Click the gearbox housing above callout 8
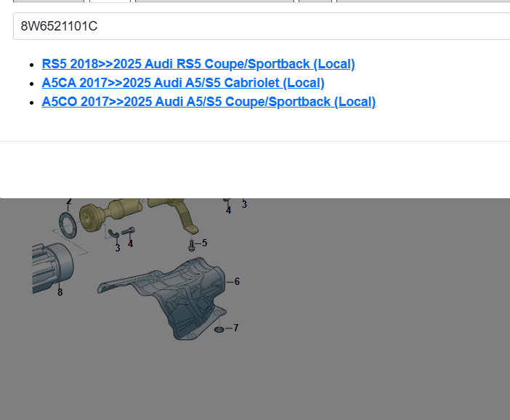 click(51, 264)
